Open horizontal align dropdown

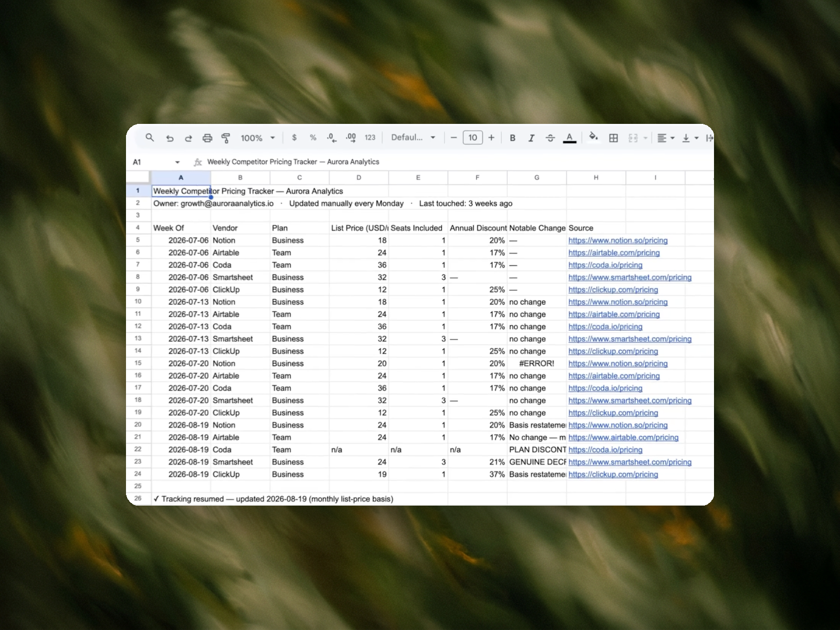click(x=666, y=138)
